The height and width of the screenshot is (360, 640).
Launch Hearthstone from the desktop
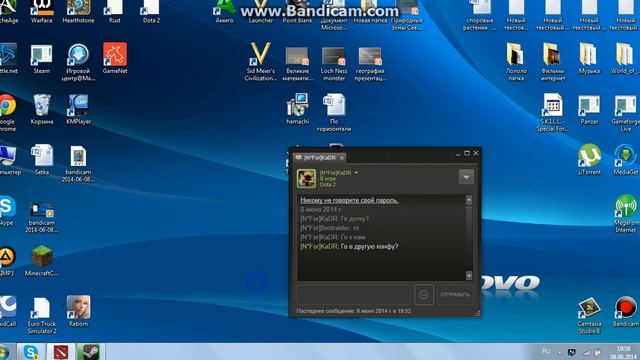point(78,12)
